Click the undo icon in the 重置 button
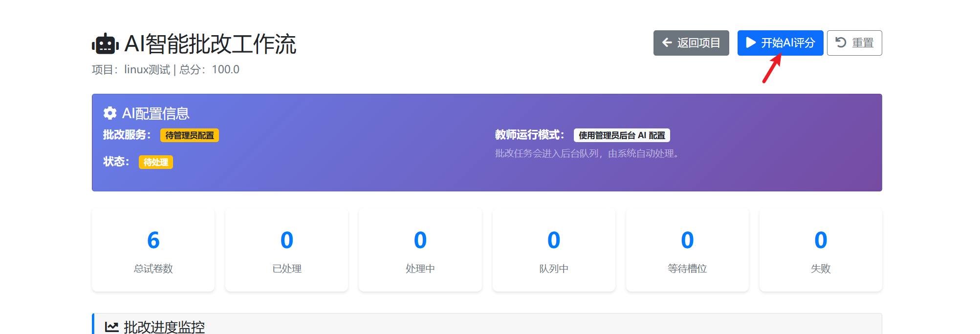980x334 pixels. tap(841, 42)
